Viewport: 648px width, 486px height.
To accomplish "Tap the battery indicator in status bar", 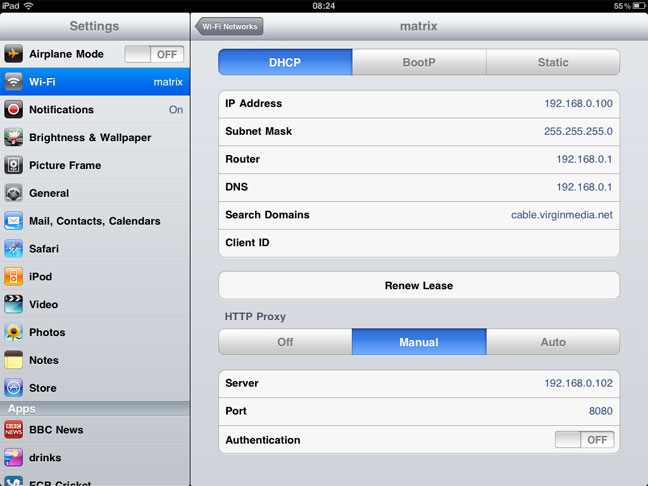I will [638, 6].
